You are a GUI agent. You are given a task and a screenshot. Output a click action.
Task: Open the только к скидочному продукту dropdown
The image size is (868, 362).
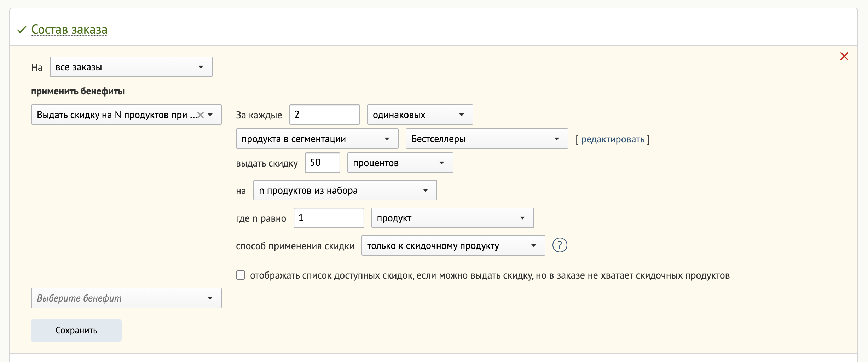(453, 245)
